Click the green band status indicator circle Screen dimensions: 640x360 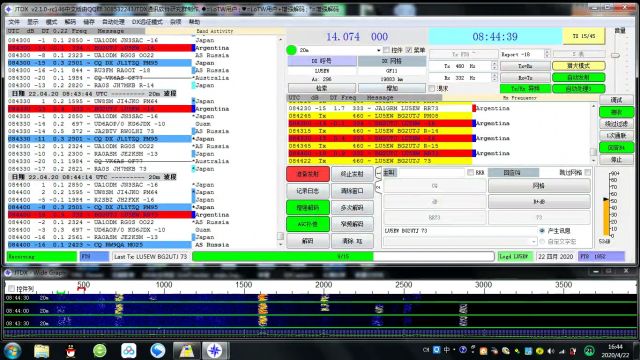[291, 50]
